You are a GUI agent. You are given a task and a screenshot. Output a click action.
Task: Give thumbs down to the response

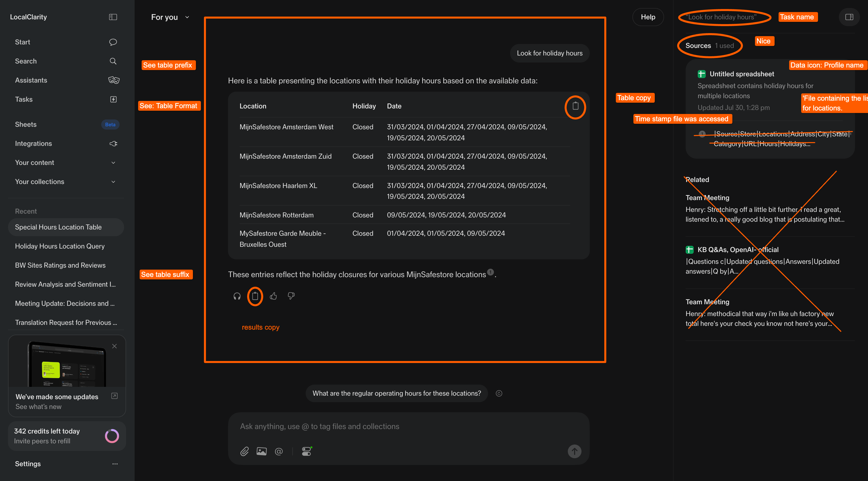291,296
